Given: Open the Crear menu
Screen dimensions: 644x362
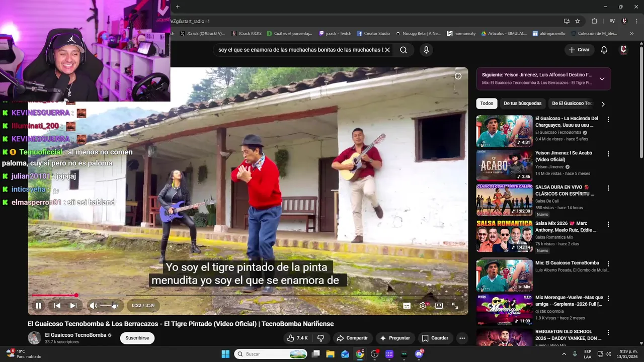Looking at the screenshot, I should coord(579,50).
